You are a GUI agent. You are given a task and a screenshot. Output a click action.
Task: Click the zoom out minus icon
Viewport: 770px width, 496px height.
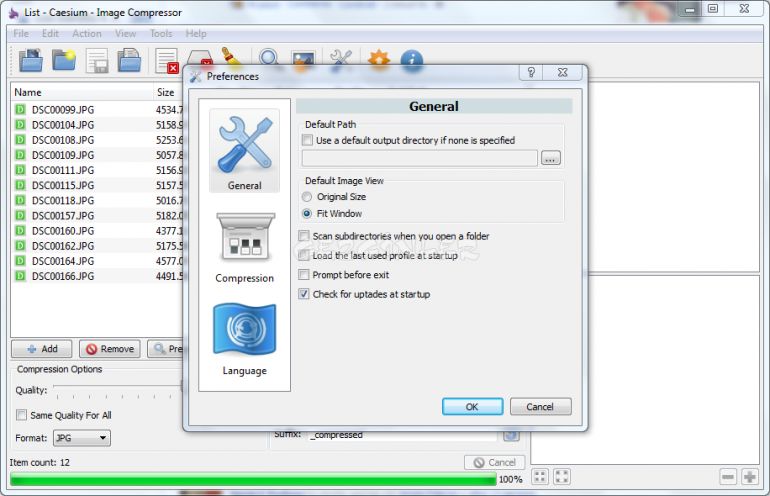728,477
